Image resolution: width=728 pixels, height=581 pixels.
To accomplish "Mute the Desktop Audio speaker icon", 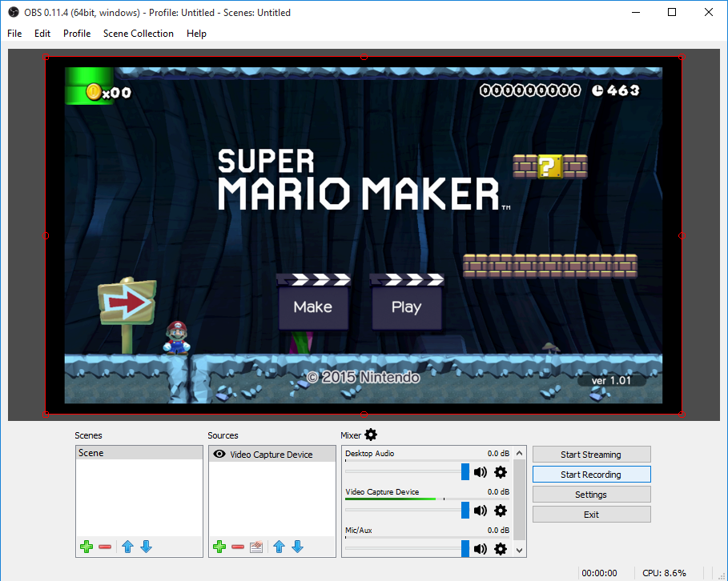I will click(481, 472).
